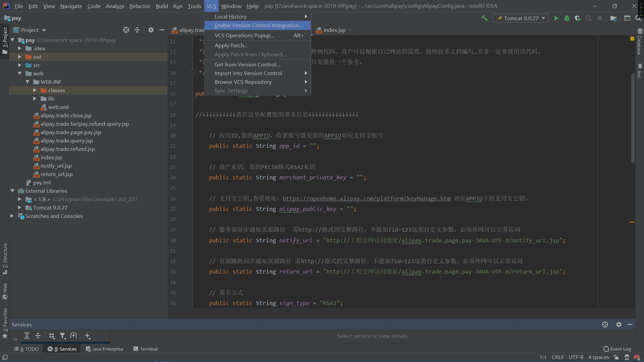Expand the src folder
Image resolution: width=644 pixels, height=362 pixels.
pyautogui.click(x=20, y=65)
